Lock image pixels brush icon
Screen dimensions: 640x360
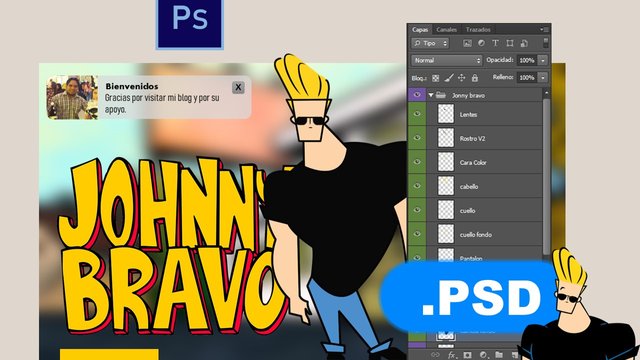(449, 78)
